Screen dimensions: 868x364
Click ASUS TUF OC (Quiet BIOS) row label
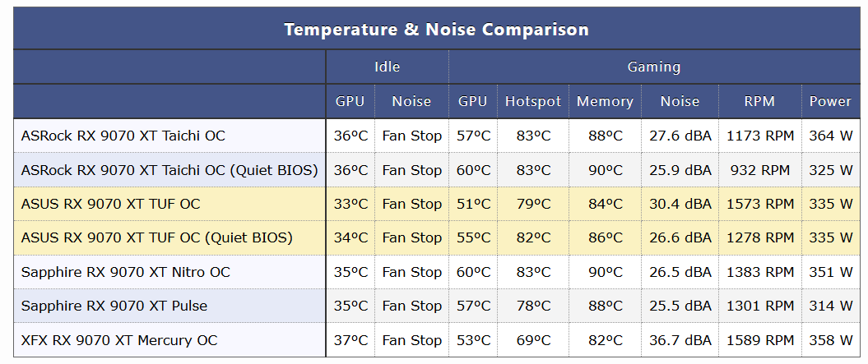[x=156, y=237]
